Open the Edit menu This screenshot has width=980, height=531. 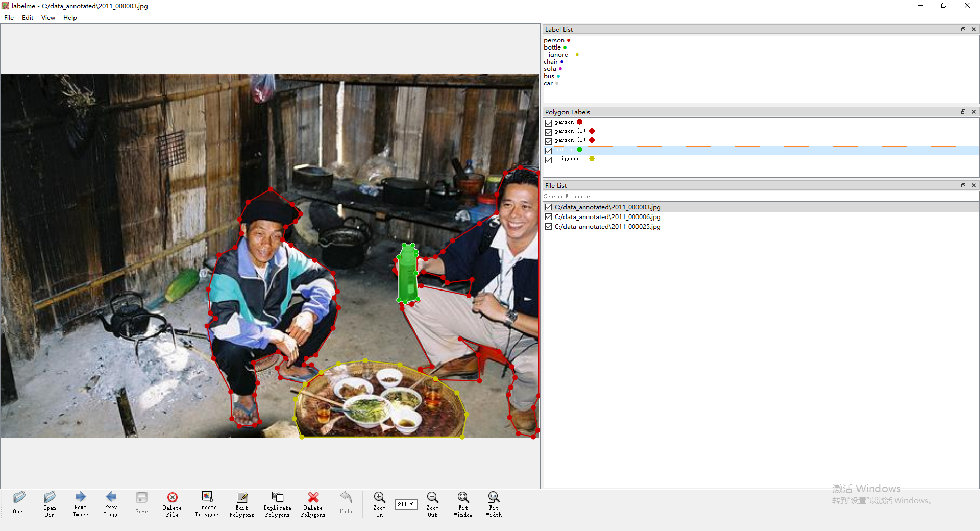pyautogui.click(x=28, y=17)
